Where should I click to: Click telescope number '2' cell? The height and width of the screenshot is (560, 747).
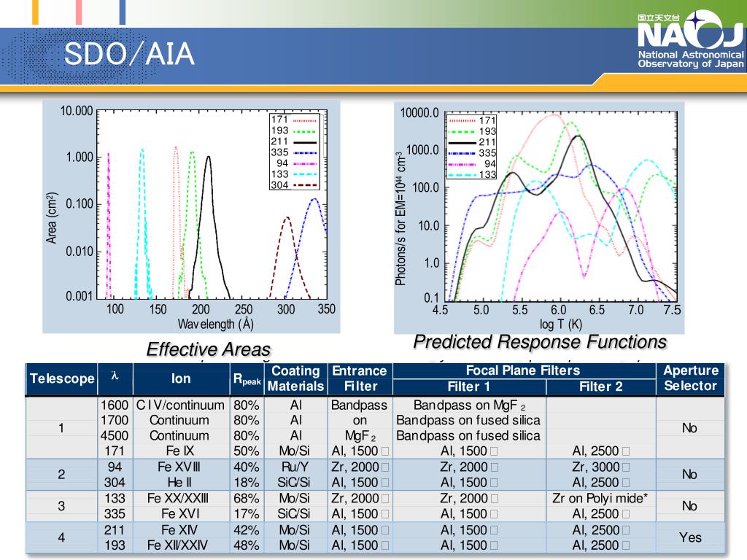tap(61, 475)
